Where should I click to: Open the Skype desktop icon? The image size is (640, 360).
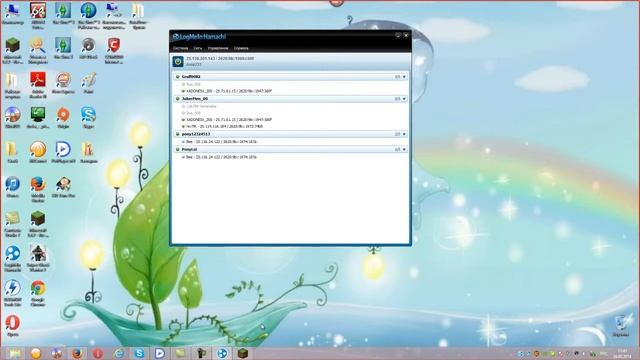89,118
